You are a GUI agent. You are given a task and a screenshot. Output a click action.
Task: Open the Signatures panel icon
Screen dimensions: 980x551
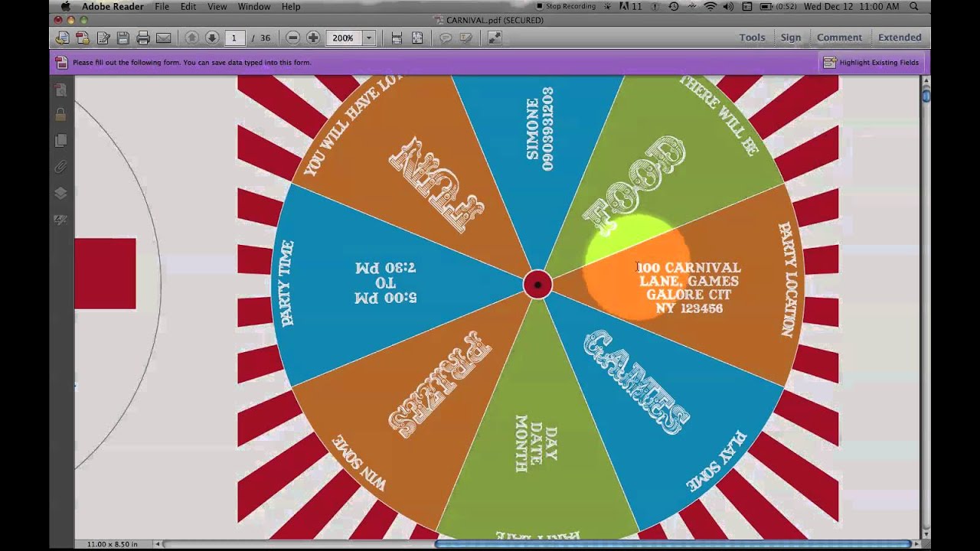(60, 219)
